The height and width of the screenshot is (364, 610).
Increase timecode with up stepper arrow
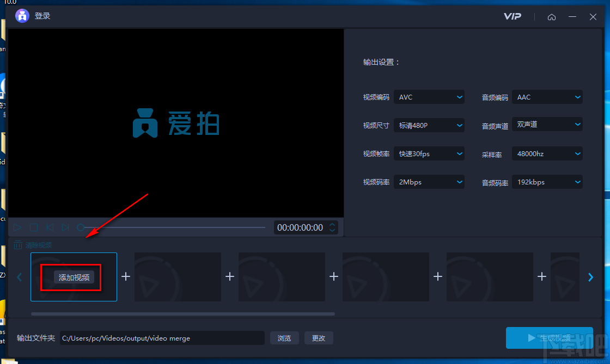click(332, 224)
